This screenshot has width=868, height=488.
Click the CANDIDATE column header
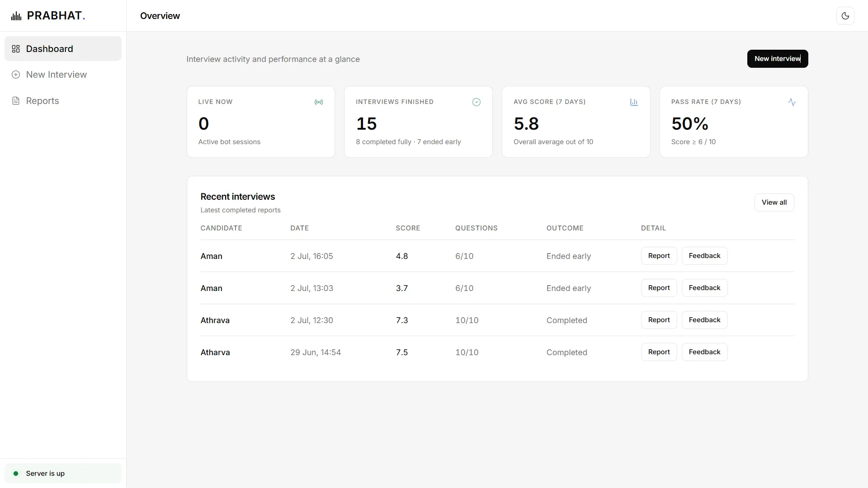221,228
